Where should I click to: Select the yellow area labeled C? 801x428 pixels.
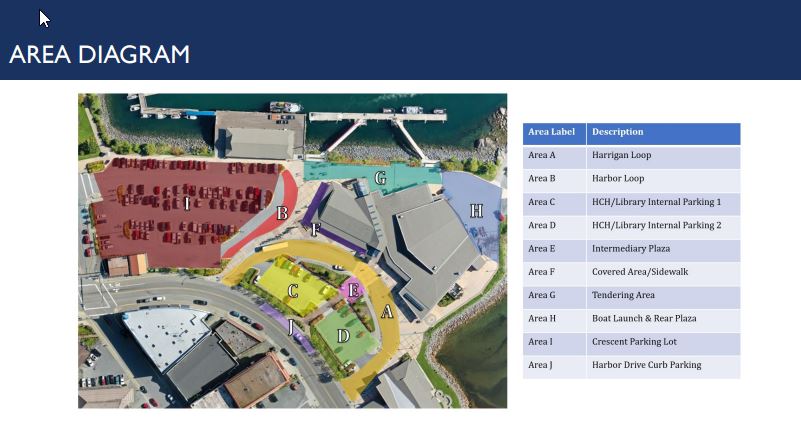(293, 292)
